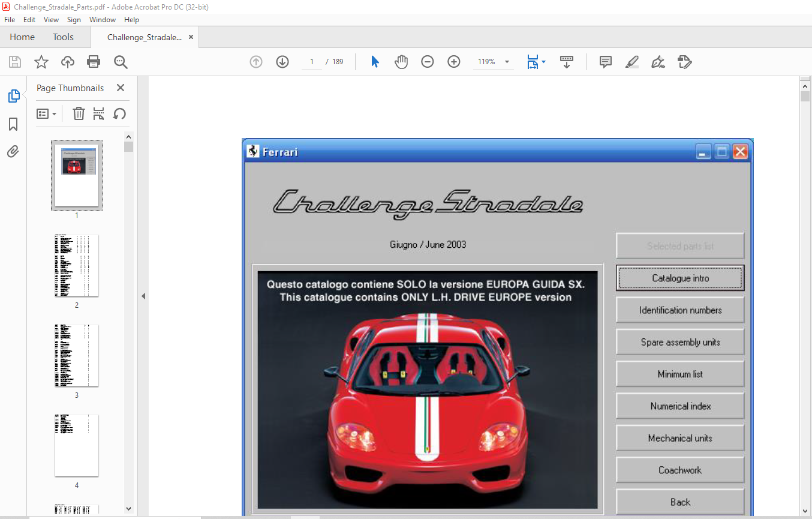812x519 pixels.
Task: Open the Window menu
Action: tap(103, 20)
